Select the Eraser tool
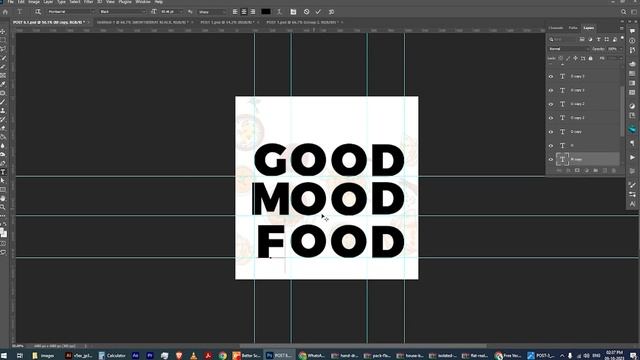This screenshot has height=360, width=640. pyautogui.click(x=3, y=128)
